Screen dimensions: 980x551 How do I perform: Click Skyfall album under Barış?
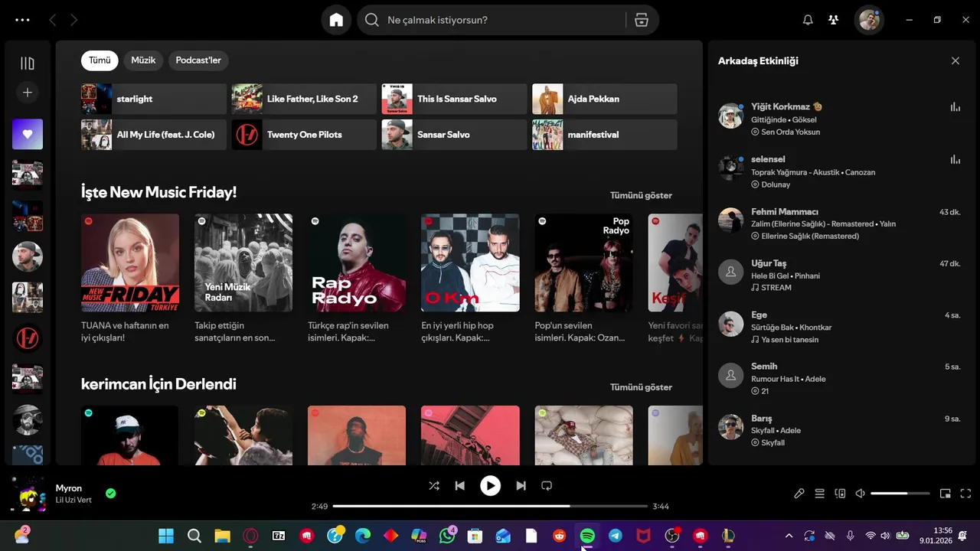click(773, 442)
